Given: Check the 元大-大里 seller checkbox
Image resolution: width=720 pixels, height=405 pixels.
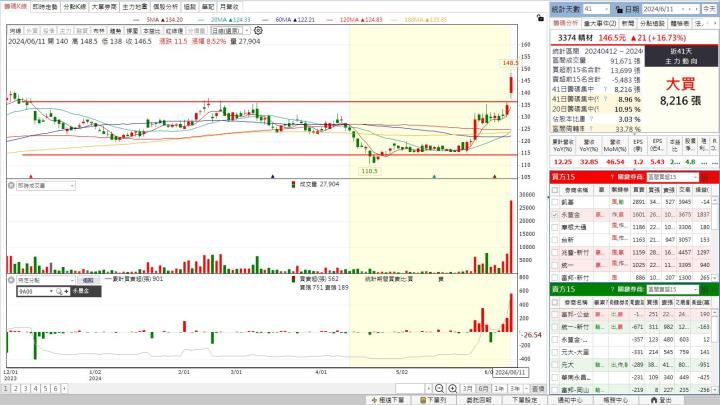Looking at the screenshot, I should (x=555, y=352).
